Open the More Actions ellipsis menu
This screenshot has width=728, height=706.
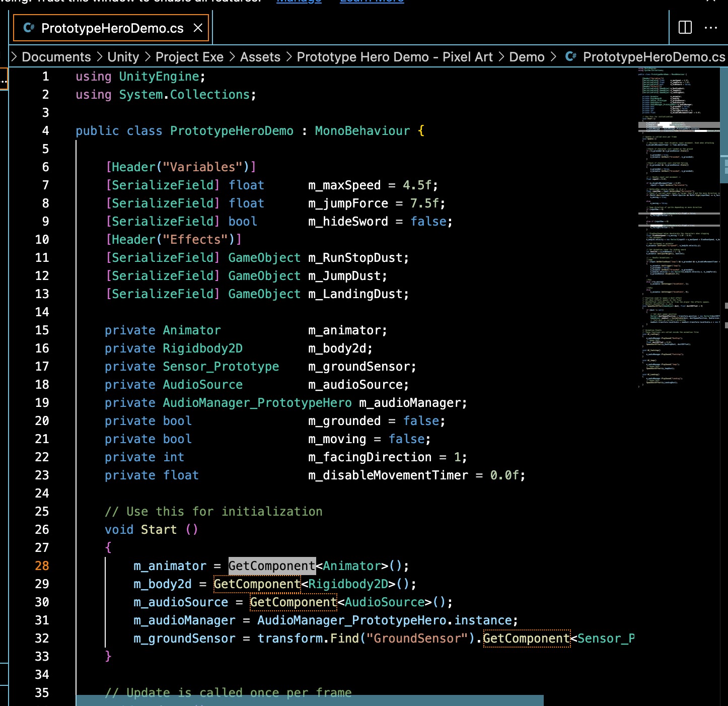[711, 28]
